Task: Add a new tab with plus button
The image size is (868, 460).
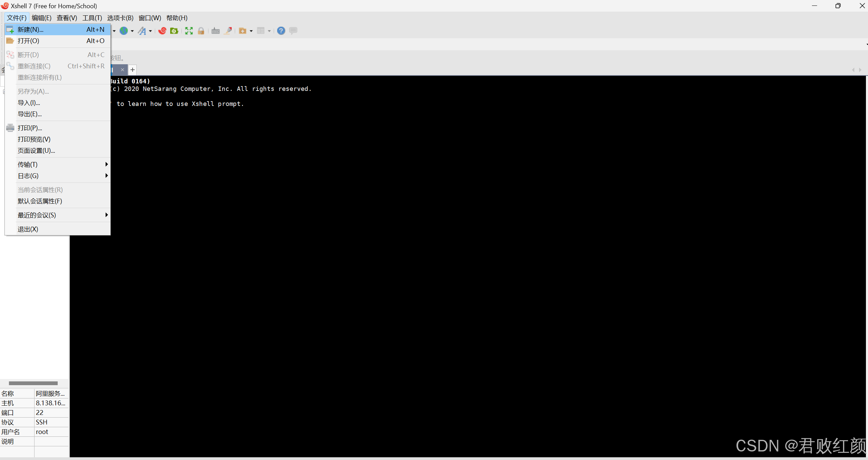Action: [x=133, y=70]
